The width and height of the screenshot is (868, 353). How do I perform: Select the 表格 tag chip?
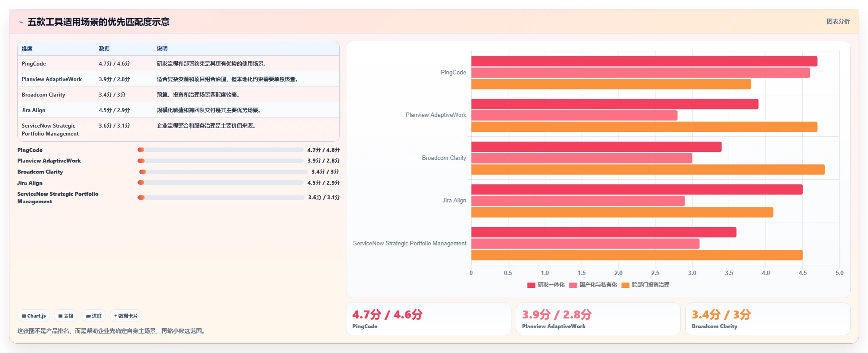click(x=66, y=316)
